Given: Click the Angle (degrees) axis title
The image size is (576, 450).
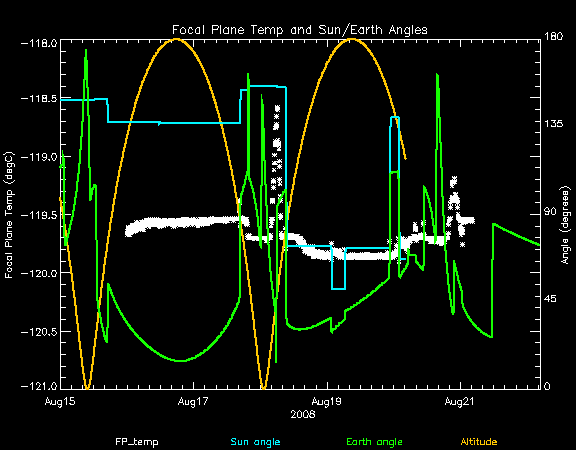Looking at the screenshot, I should [566, 225].
